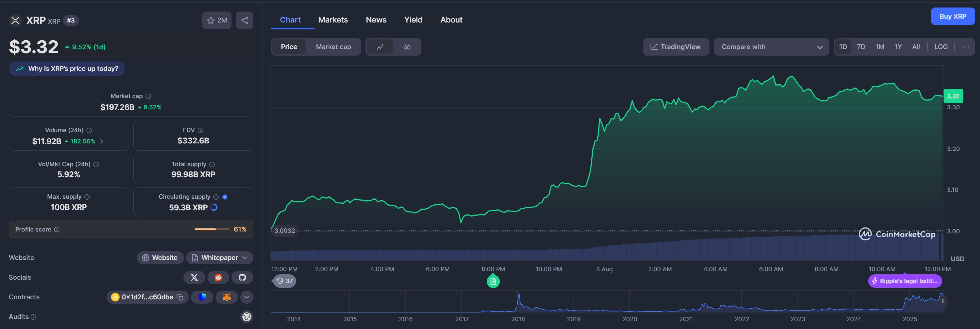This screenshot has height=329, width=980.
Task: Open the News tab
Action: 376,19
